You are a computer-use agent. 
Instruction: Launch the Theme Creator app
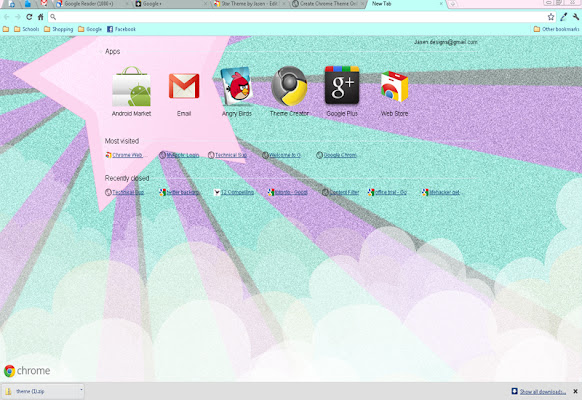click(x=289, y=91)
